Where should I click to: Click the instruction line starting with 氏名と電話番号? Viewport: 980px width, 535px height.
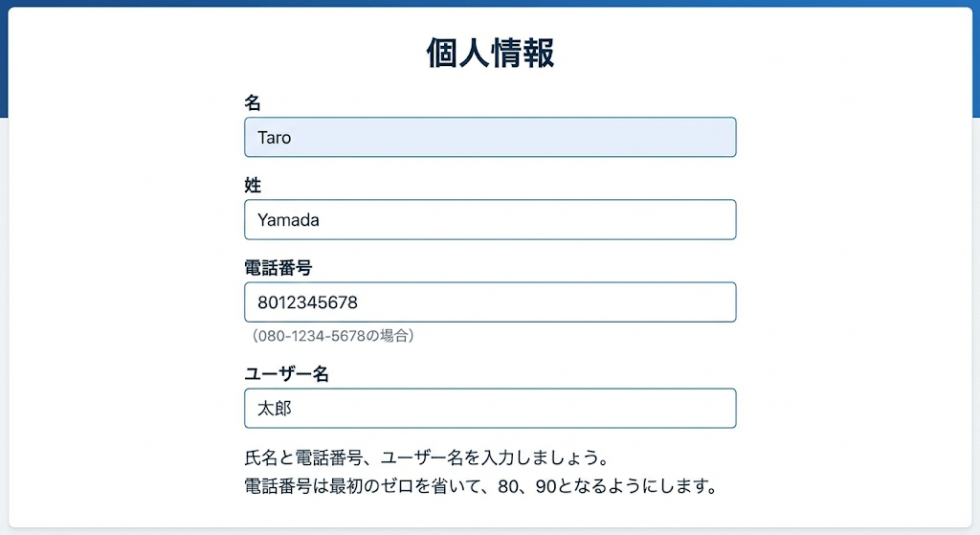point(427,457)
